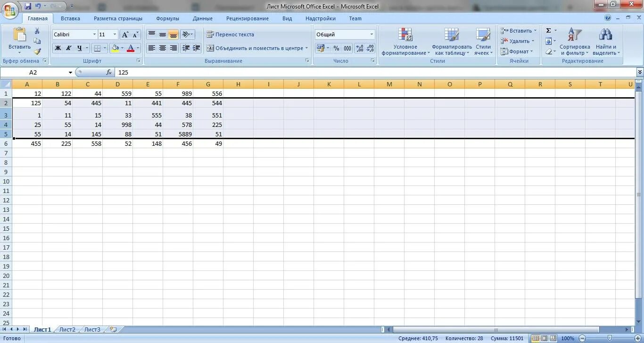Click the Удалить cells button

coord(518,41)
